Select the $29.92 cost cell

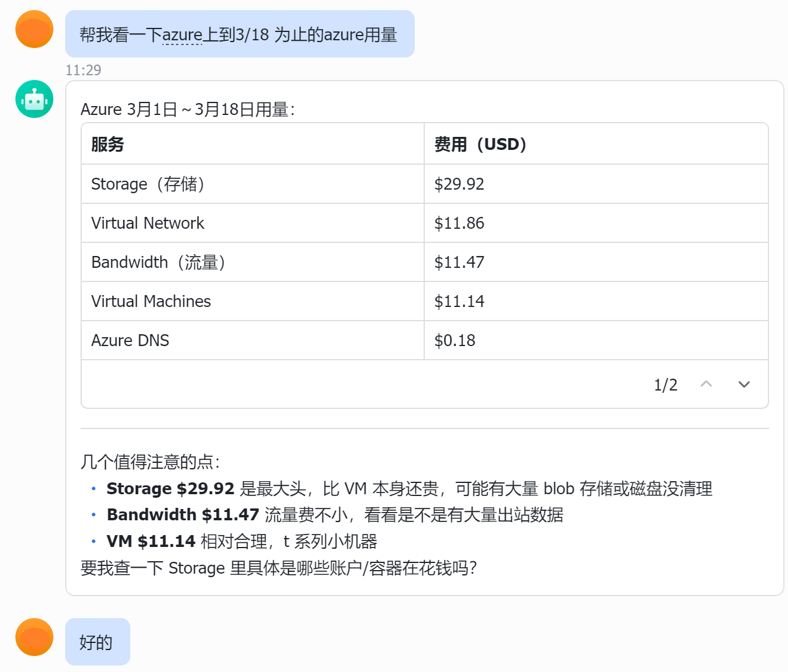tap(596, 184)
